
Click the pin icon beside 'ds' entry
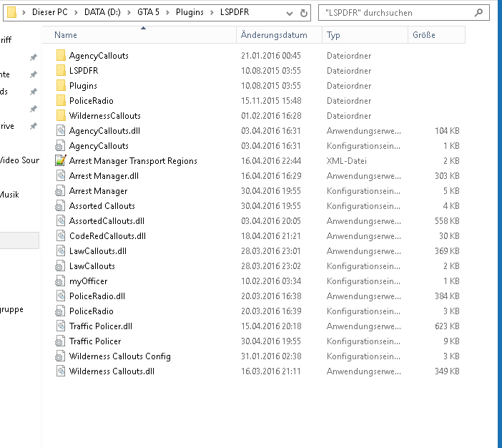33,92
